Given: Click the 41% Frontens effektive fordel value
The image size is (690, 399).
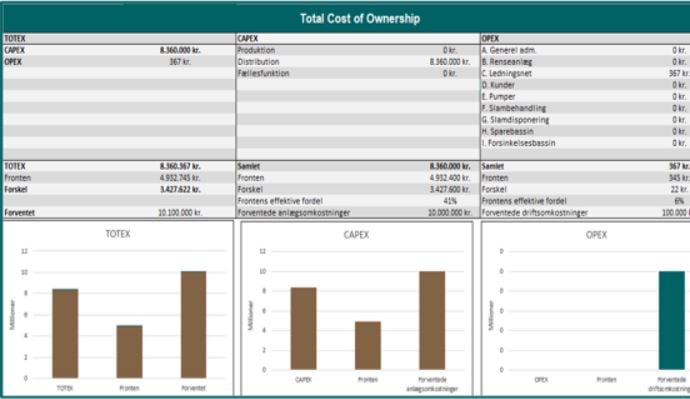Looking at the screenshot, I should pos(450,201).
